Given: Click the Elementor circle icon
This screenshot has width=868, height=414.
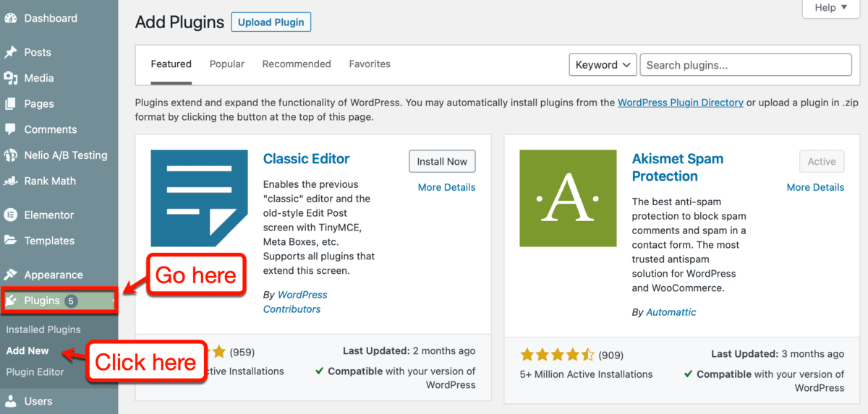Looking at the screenshot, I should coord(10,215).
